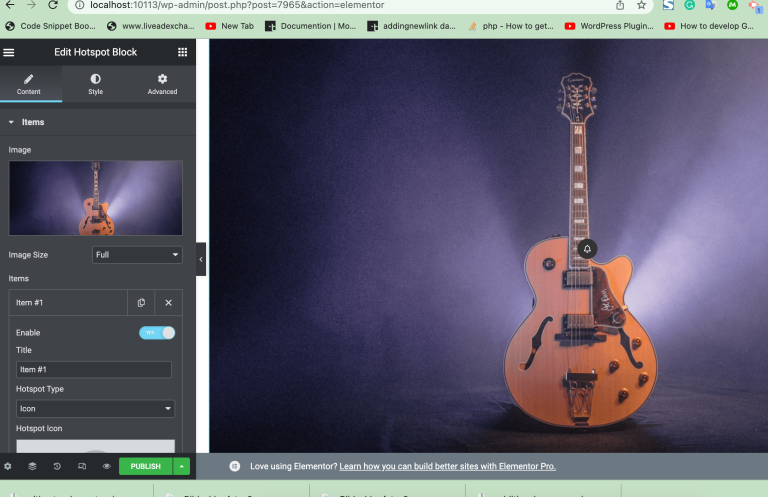Open the Hotspot Type dropdown
768x497 pixels.
pos(95,408)
